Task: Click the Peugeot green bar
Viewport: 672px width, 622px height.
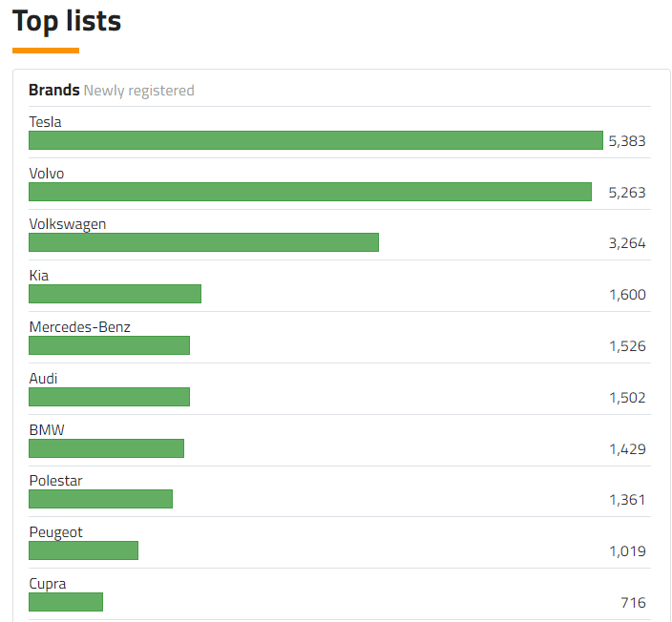Action: [x=83, y=550]
